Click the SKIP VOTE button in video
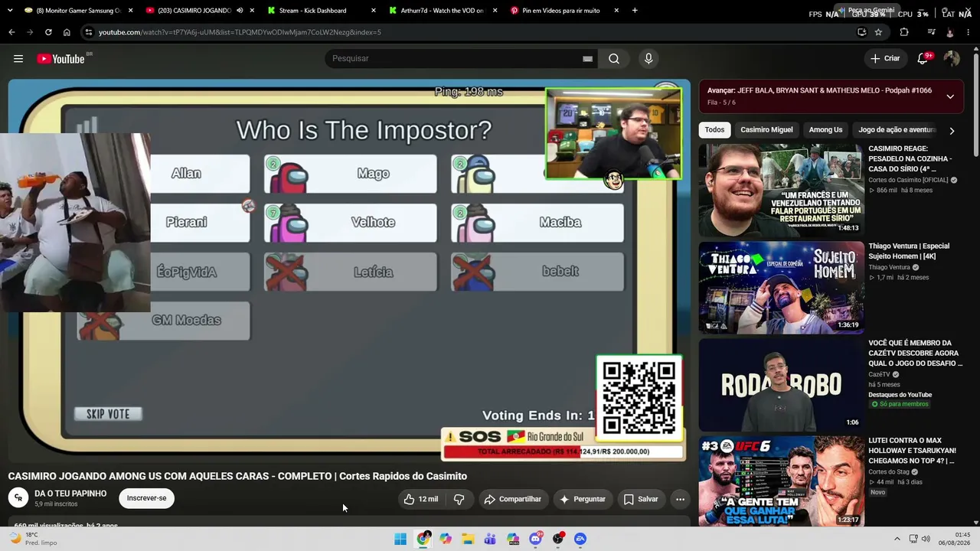The image size is (980, 551). tap(108, 414)
